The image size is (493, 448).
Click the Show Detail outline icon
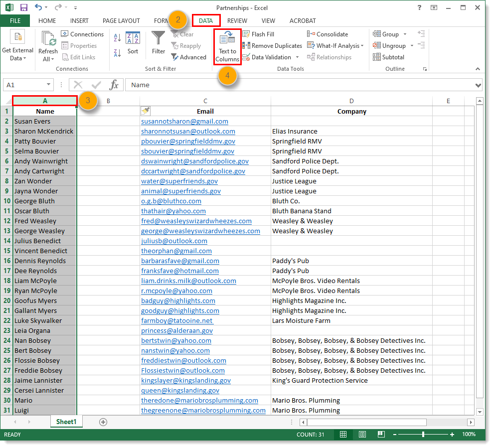tap(421, 33)
